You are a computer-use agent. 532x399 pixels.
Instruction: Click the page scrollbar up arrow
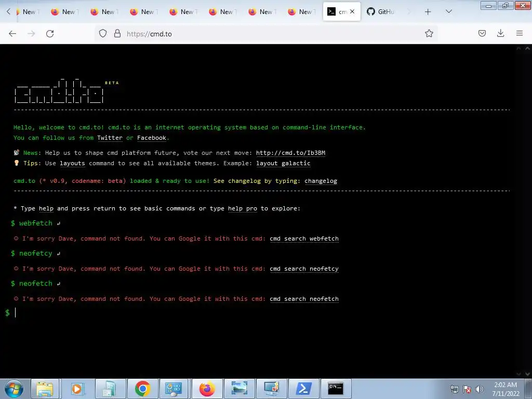pos(527,48)
